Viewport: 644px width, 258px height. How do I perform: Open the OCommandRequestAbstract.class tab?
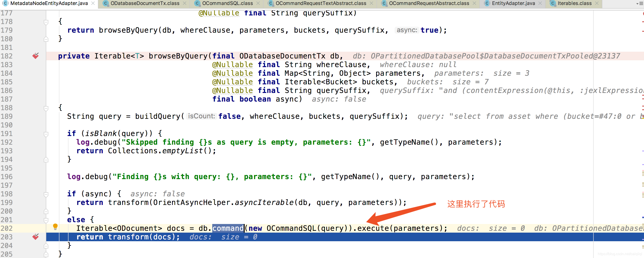point(429,3)
